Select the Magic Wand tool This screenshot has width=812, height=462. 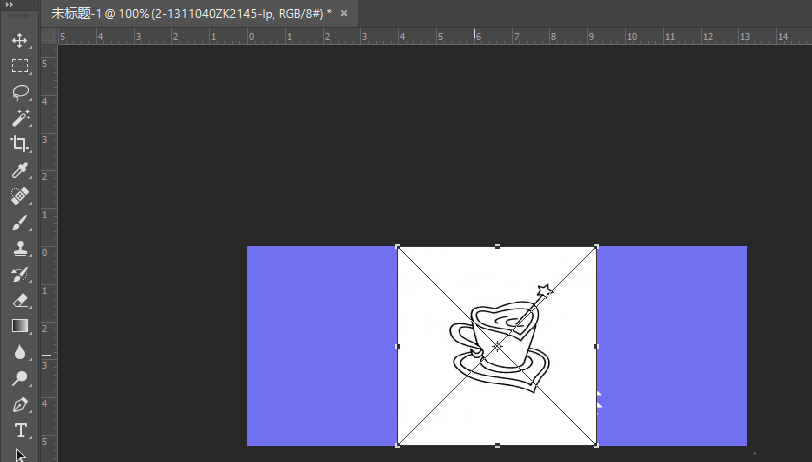point(20,118)
